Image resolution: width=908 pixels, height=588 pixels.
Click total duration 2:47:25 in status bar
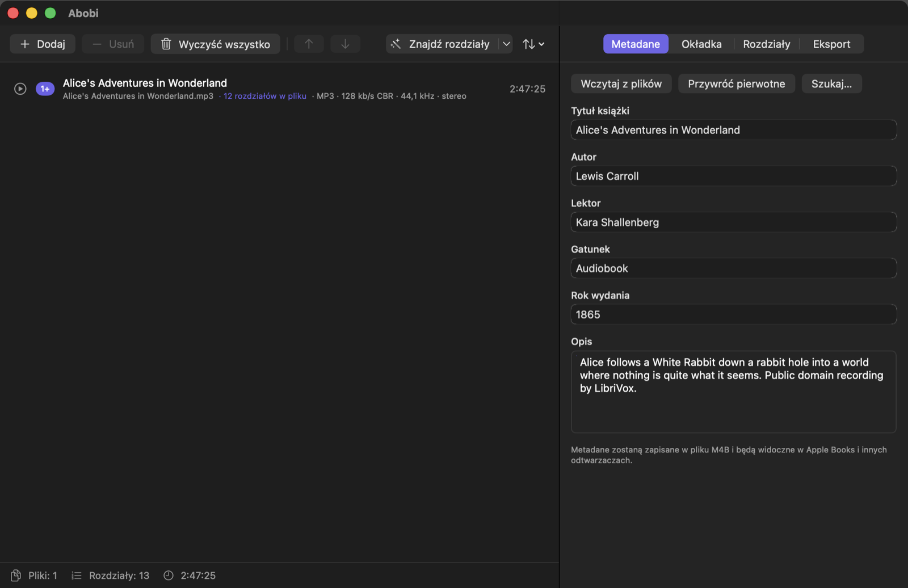pyautogui.click(x=198, y=576)
